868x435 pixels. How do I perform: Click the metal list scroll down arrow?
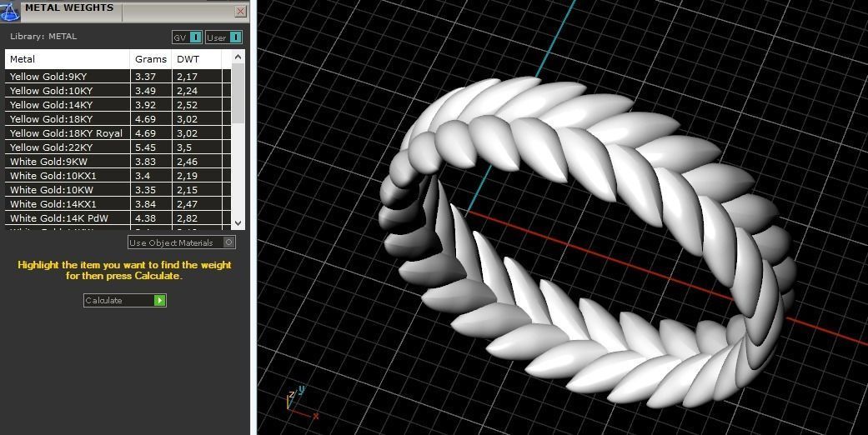238,223
